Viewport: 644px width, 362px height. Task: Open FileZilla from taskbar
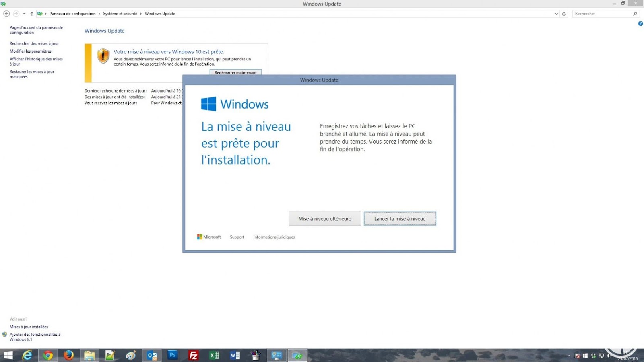(194, 355)
